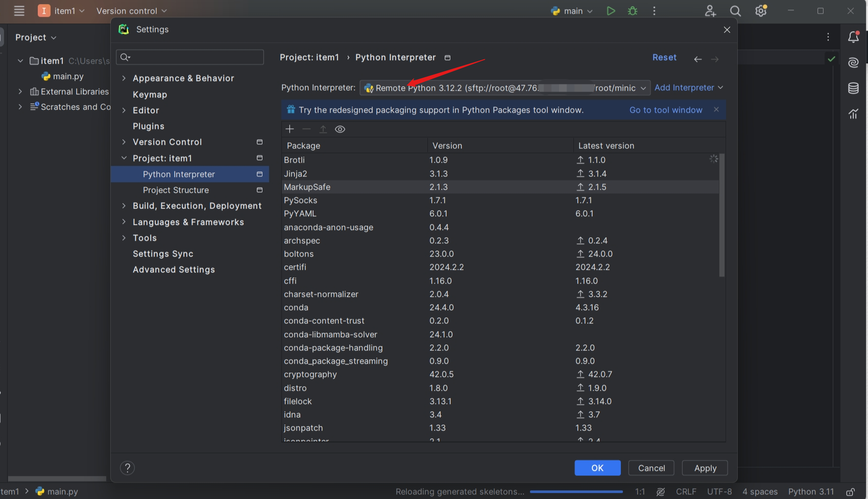
Task: Click the upgrade package arrow icon
Action: click(x=323, y=129)
